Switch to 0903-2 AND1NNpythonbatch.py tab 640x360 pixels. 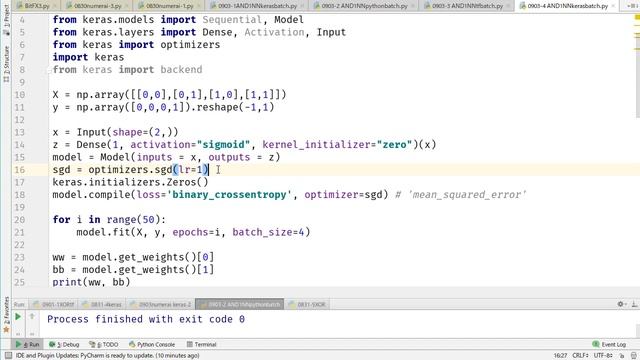point(364,6)
